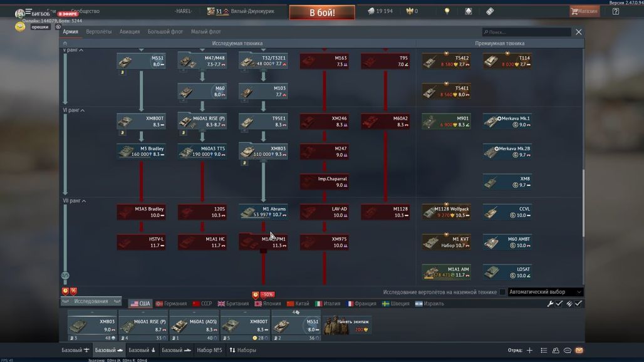644x362 pixels.
Task: Switch to the Армия tab
Action: [70, 31]
